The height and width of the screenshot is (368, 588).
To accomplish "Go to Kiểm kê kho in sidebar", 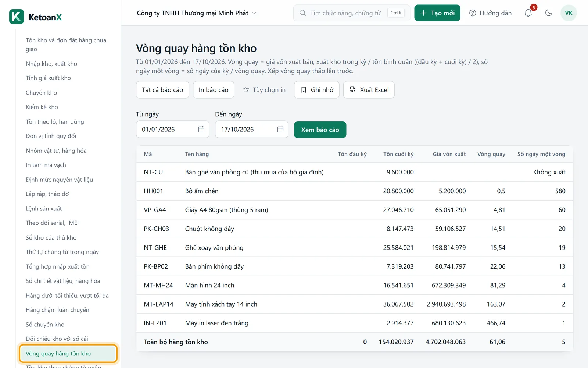I will (x=42, y=107).
